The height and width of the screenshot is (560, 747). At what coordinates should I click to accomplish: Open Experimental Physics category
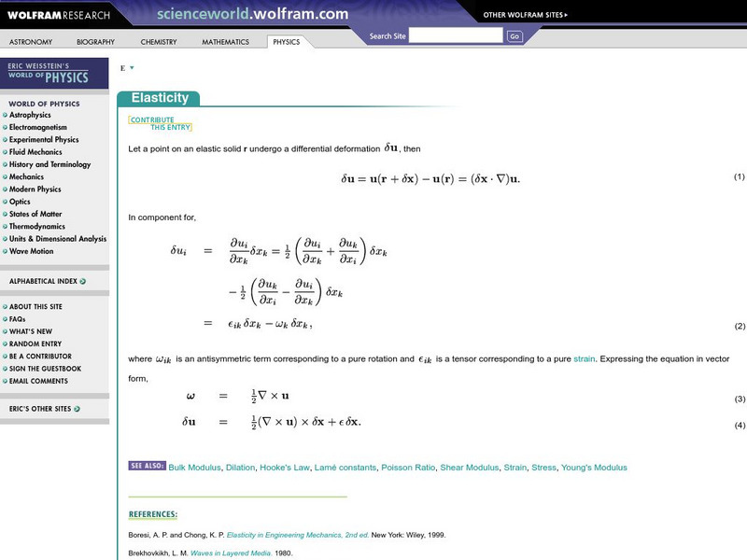point(44,139)
